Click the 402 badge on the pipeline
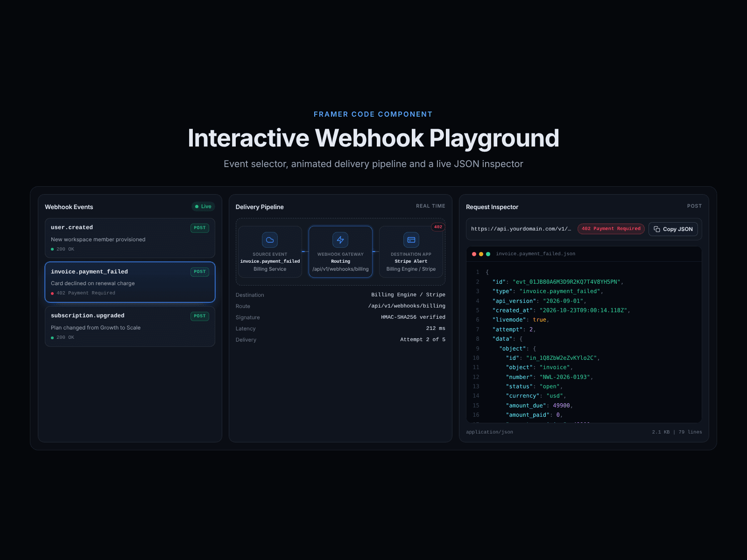747x560 pixels. click(438, 227)
